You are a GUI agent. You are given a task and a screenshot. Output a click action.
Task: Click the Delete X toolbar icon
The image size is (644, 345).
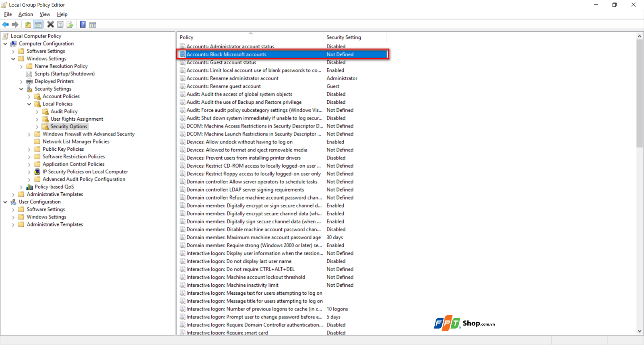click(x=50, y=25)
